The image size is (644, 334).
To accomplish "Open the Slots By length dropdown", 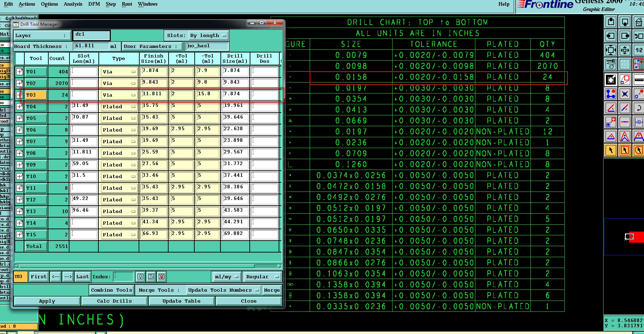I will pos(208,35).
